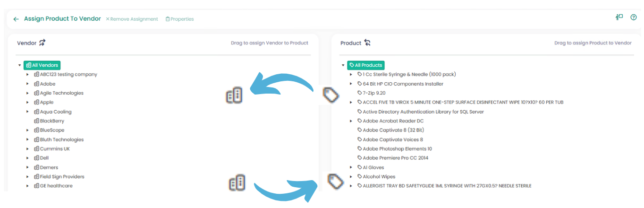Screen dimensions: 644x208
Task: Expand the Alcohol Wipes product node
Action: click(x=351, y=177)
